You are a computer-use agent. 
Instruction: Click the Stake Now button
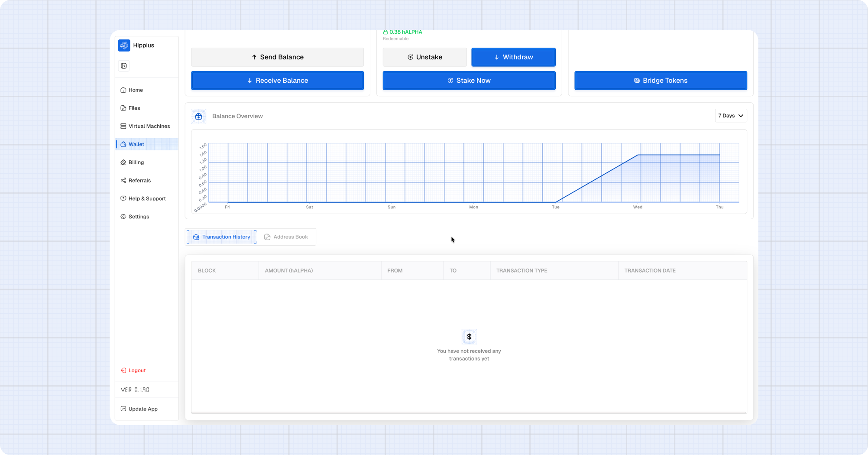click(x=469, y=80)
